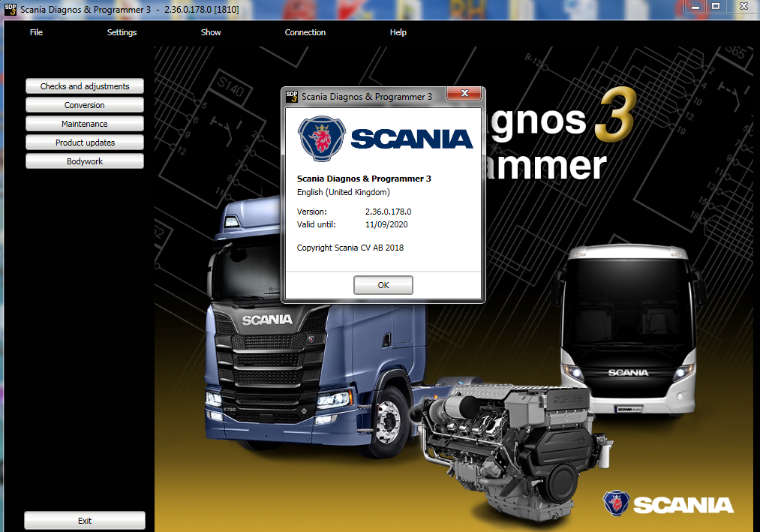Select Checks and adjustments

coord(85,86)
